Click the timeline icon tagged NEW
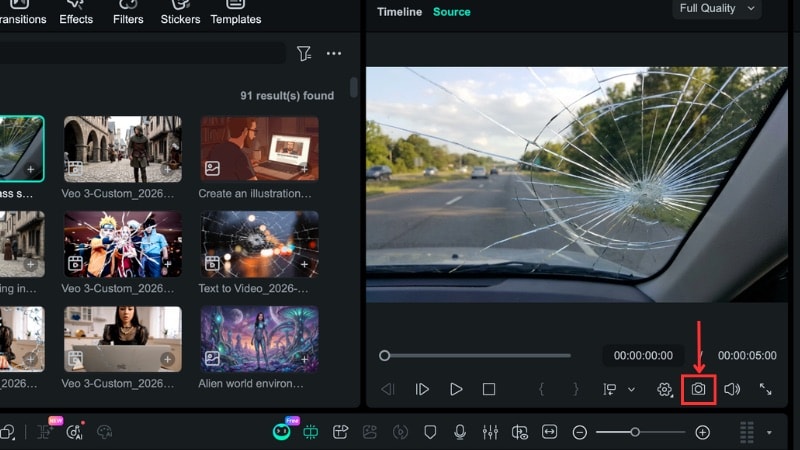The height and width of the screenshot is (450, 800). click(x=46, y=432)
